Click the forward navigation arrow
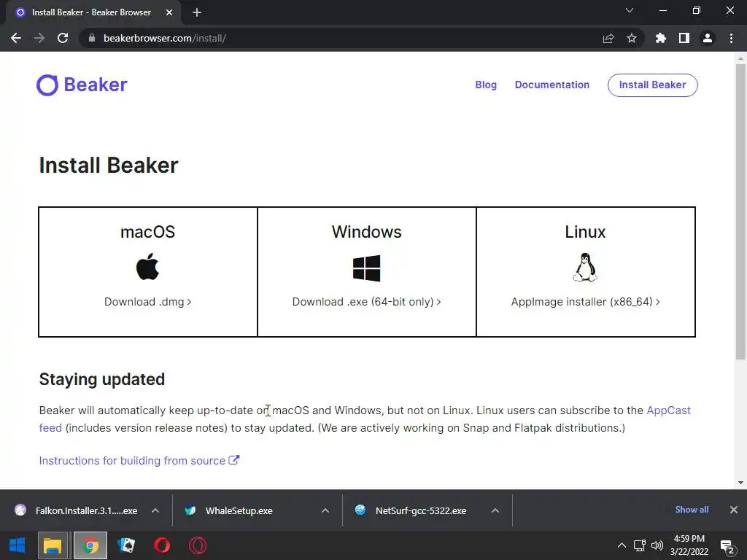The height and width of the screenshot is (560, 747). pos(39,38)
